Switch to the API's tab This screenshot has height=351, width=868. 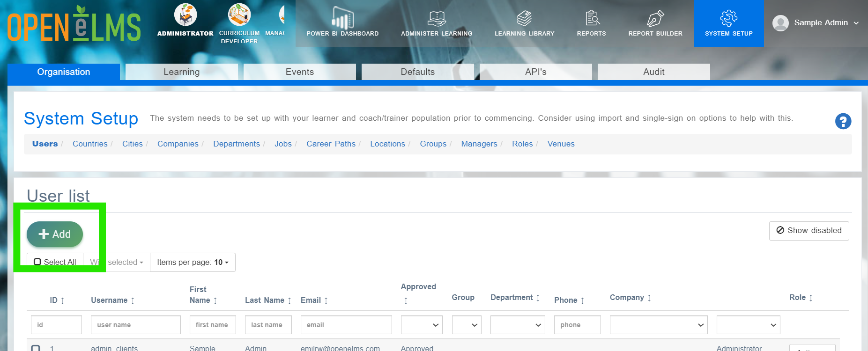click(x=536, y=72)
